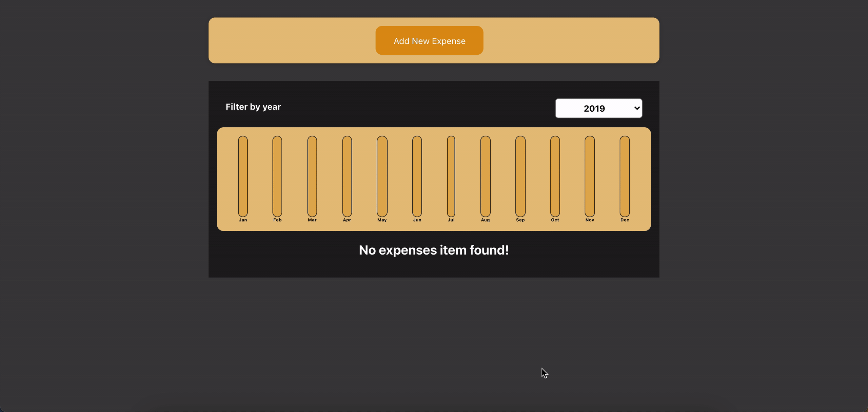Image resolution: width=868 pixels, height=412 pixels.
Task: Click the May chart bar
Action: coord(382,176)
